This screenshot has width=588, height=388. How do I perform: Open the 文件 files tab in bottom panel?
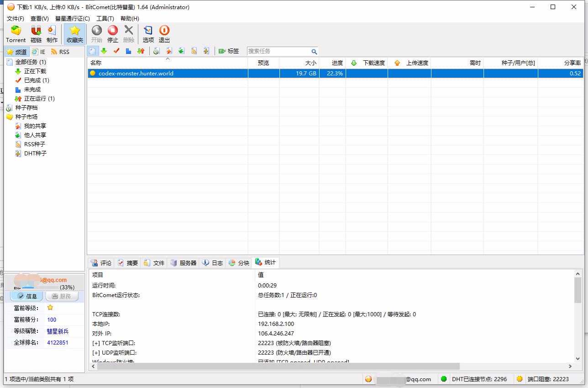(x=154, y=263)
